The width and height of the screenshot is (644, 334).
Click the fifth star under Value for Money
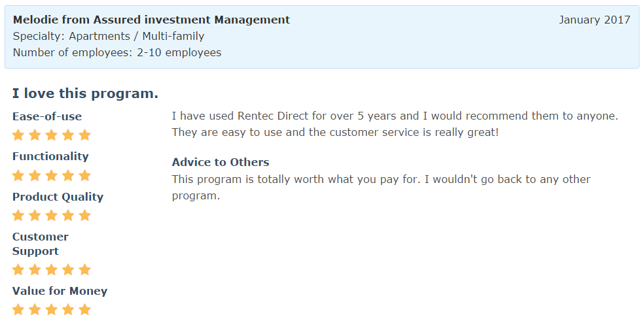[84, 310]
